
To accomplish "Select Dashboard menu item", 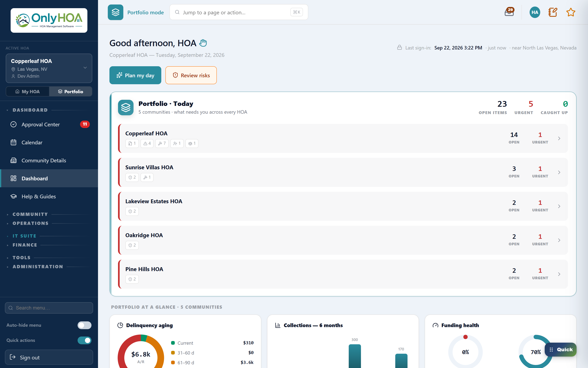I will 49,178.
